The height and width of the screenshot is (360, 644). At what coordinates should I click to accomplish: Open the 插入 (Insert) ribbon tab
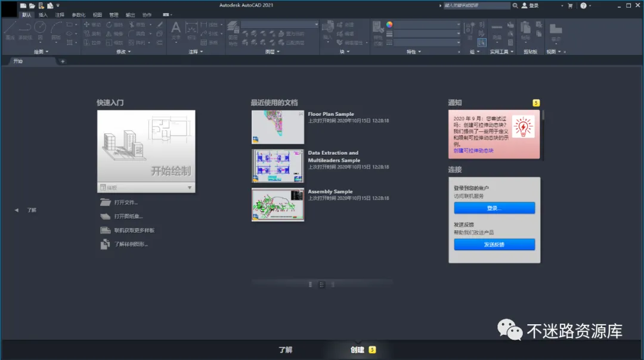(43, 15)
